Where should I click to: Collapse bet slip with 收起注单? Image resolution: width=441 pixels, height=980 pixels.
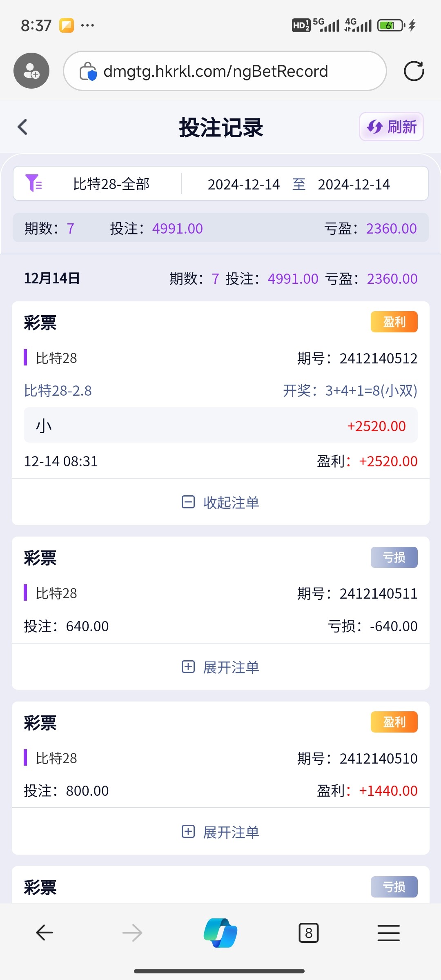pos(220,502)
